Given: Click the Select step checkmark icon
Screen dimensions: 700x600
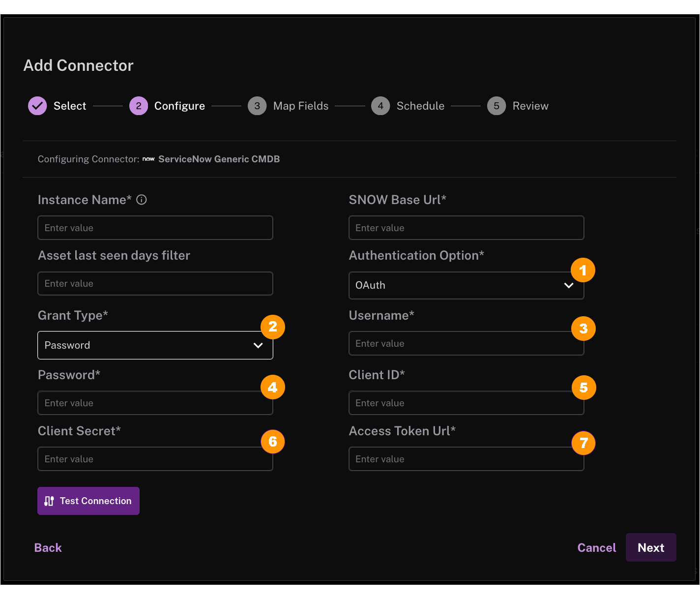Looking at the screenshot, I should click(37, 106).
